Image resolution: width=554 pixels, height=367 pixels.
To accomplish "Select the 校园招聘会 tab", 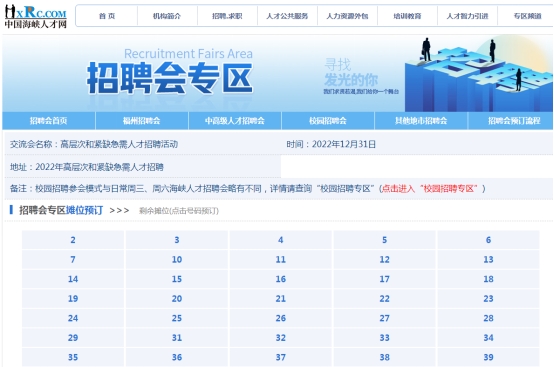I will [328, 121].
